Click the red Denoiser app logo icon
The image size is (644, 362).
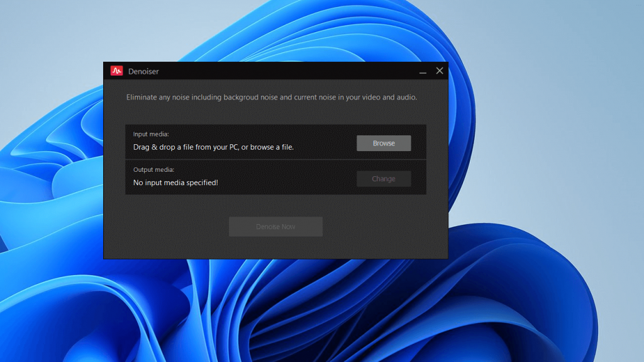pyautogui.click(x=116, y=71)
